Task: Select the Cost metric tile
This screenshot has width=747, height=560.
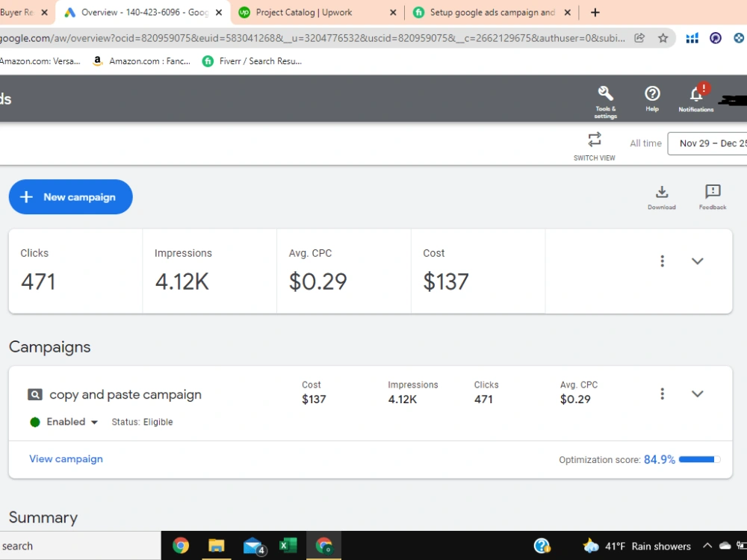Action: 478,271
